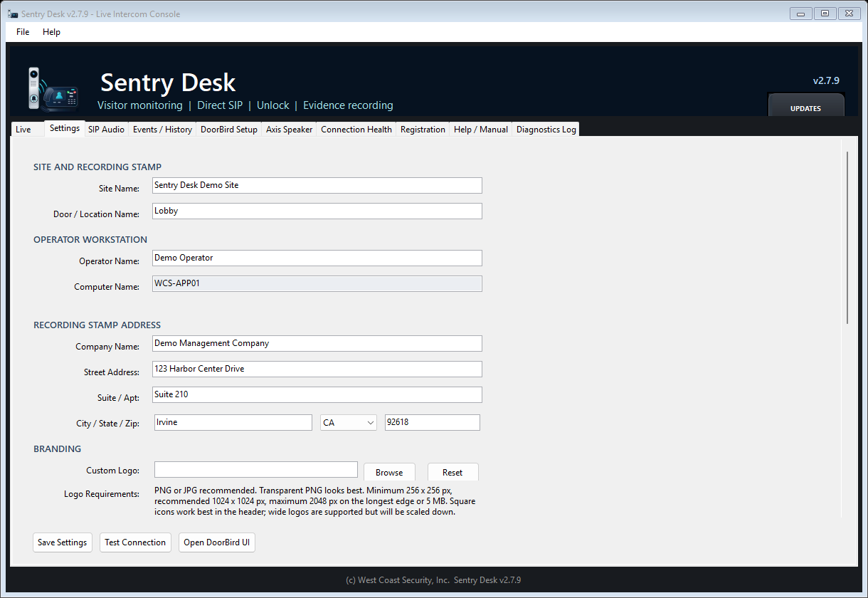This screenshot has height=598, width=868.
Task: Click the Zip field containing 92618
Action: pyautogui.click(x=433, y=422)
